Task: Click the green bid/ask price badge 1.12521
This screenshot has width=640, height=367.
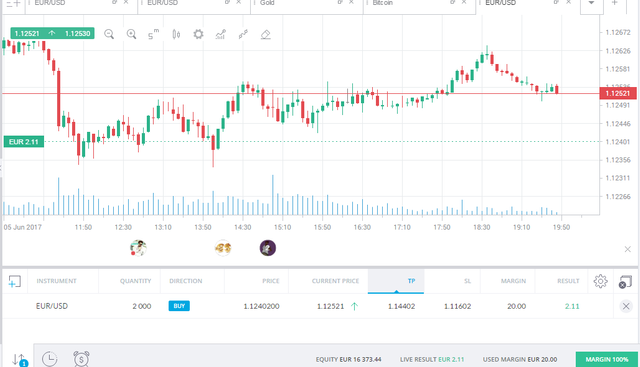Action: (53, 33)
